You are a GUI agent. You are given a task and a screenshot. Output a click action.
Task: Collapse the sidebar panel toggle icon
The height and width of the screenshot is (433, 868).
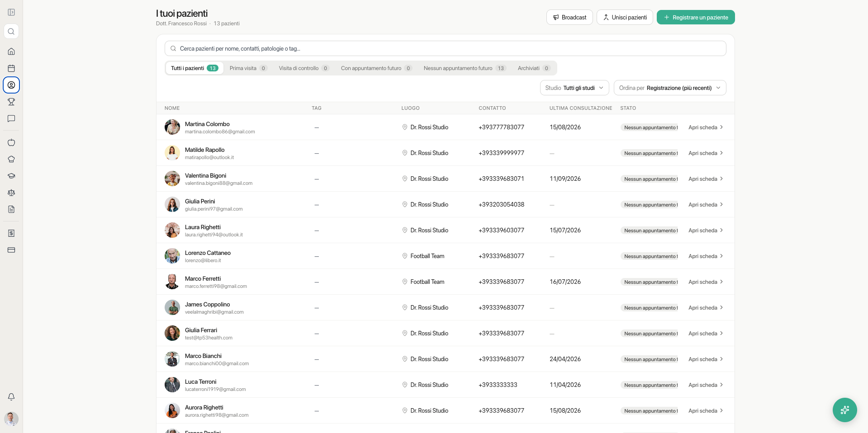(x=11, y=12)
